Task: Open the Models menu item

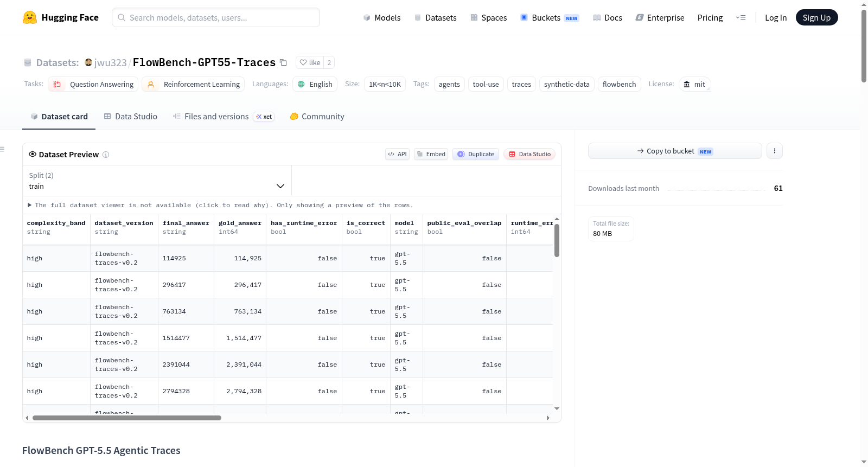Action: pyautogui.click(x=382, y=17)
